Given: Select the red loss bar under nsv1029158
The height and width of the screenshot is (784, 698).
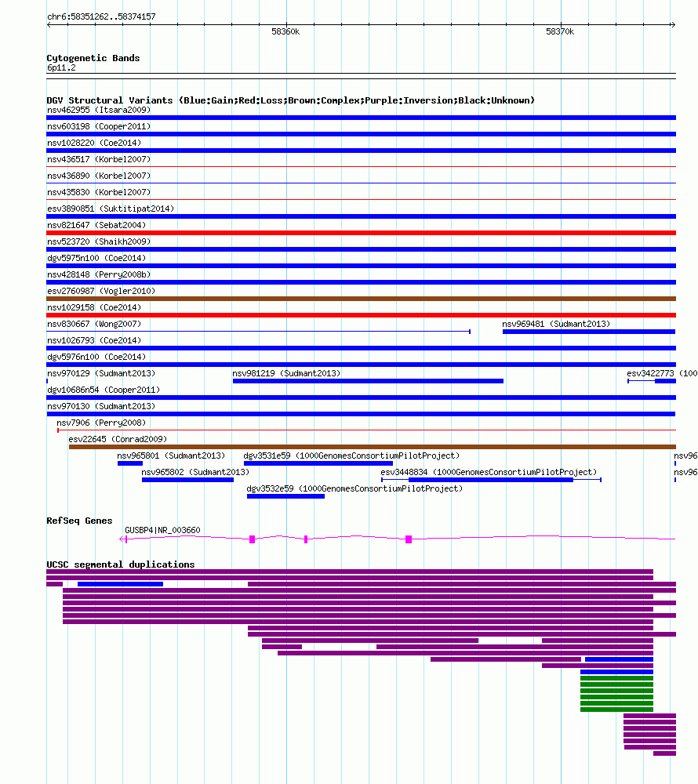Looking at the screenshot, I should (x=361, y=315).
